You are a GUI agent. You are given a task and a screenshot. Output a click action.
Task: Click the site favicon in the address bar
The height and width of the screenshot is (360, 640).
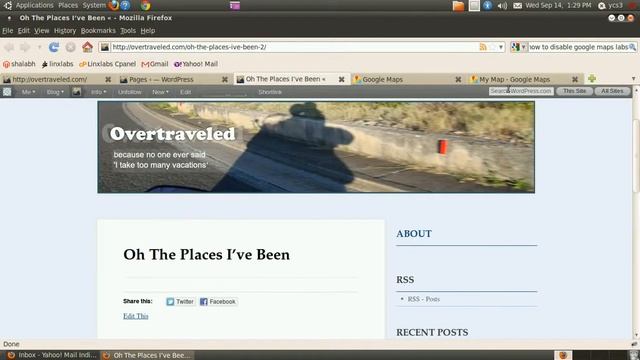pos(105,47)
